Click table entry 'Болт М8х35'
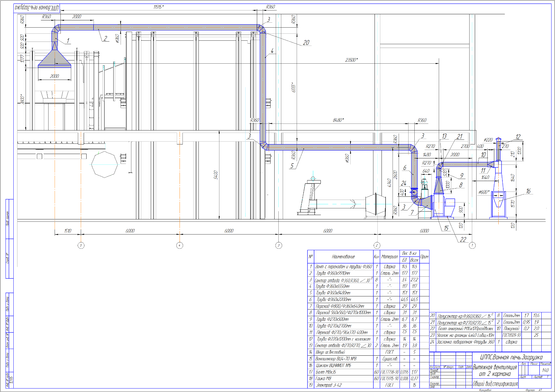Image resolution: width=555 pixels, height=392 pixels. tap(326, 372)
